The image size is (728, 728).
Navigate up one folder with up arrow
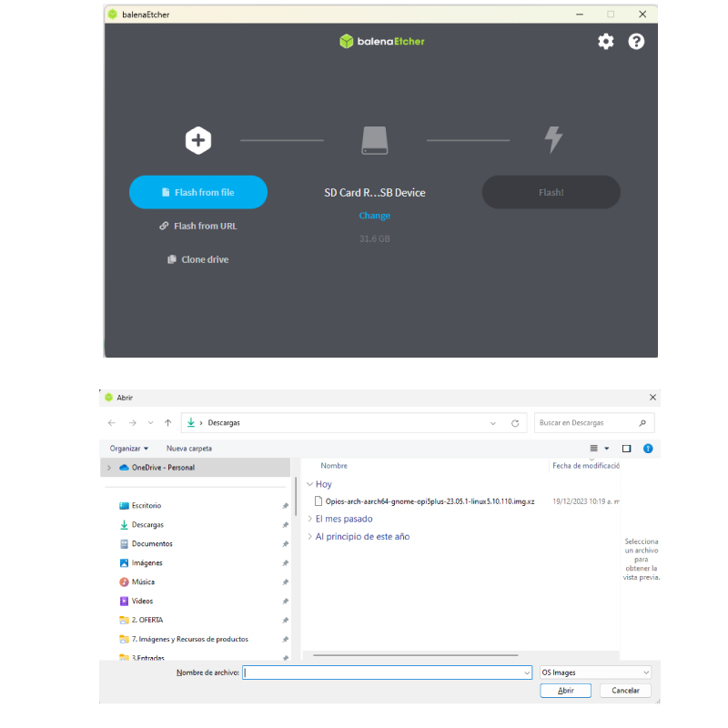point(167,423)
